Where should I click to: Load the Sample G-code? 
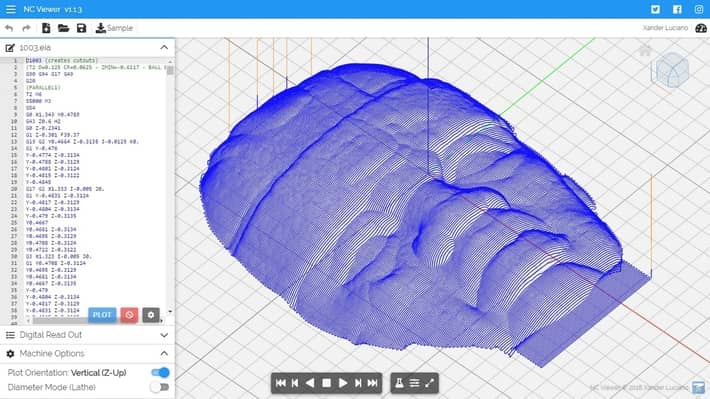click(114, 28)
